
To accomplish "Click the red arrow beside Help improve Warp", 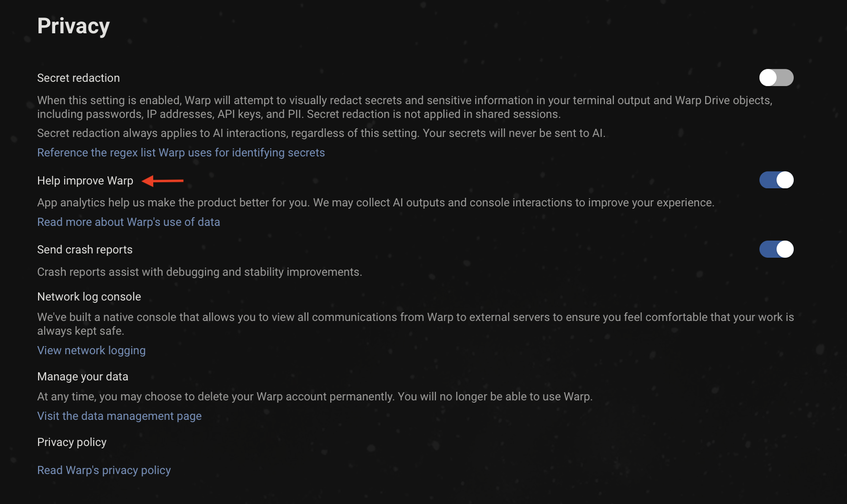I will coord(163,181).
